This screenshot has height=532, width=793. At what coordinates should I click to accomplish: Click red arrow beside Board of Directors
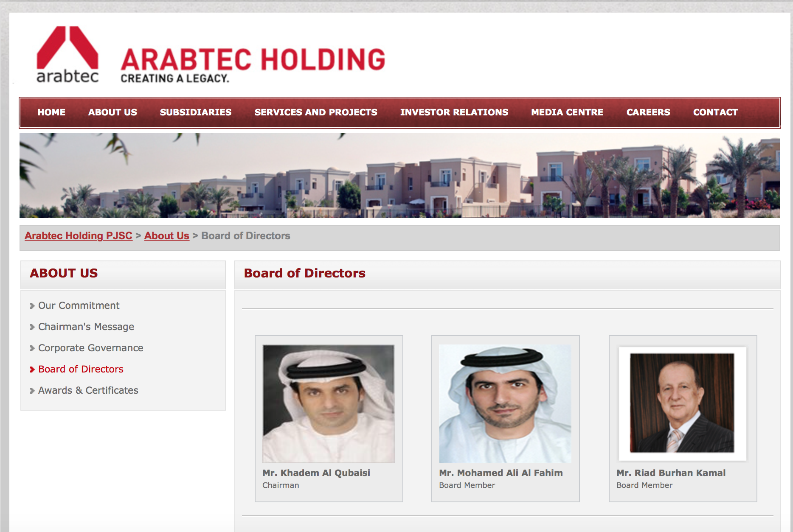click(x=32, y=370)
